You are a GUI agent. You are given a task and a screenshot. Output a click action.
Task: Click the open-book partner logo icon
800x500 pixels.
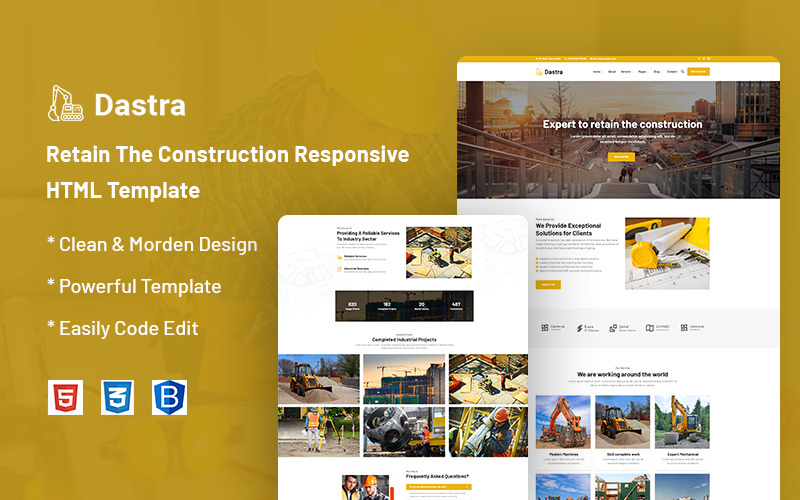[x=649, y=328]
